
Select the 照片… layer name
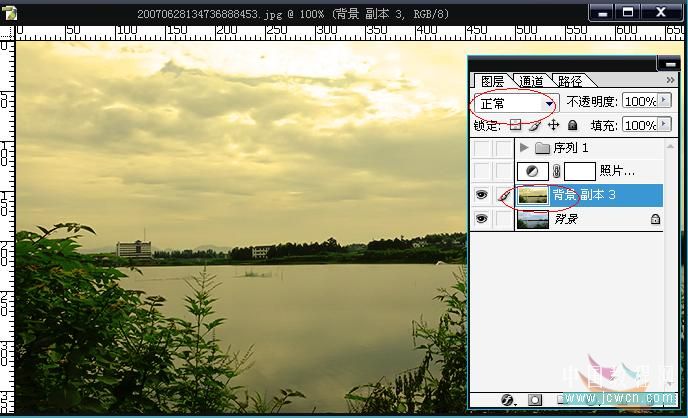(x=617, y=171)
